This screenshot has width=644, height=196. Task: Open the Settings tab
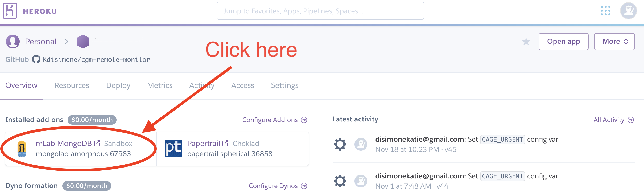click(x=284, y=85)
